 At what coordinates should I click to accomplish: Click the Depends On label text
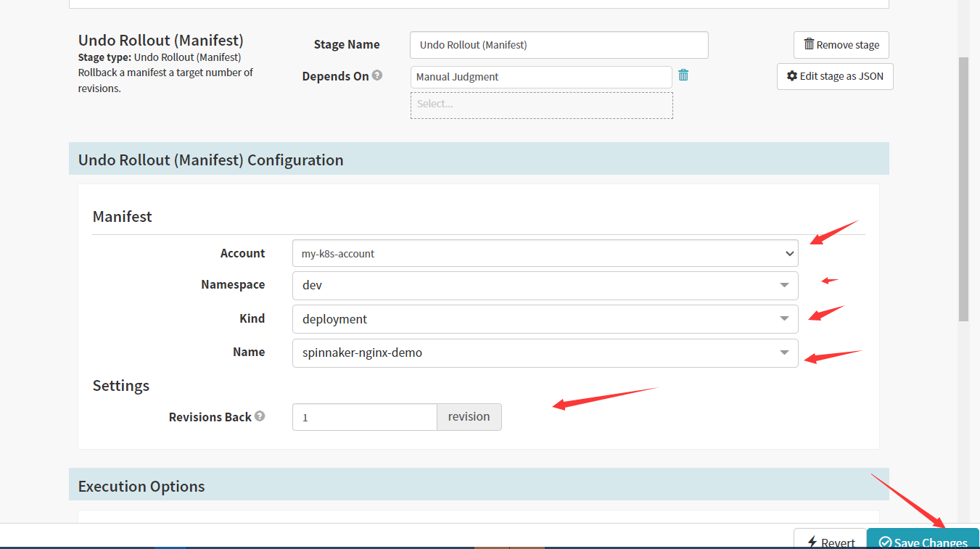[x=336, y=76]
